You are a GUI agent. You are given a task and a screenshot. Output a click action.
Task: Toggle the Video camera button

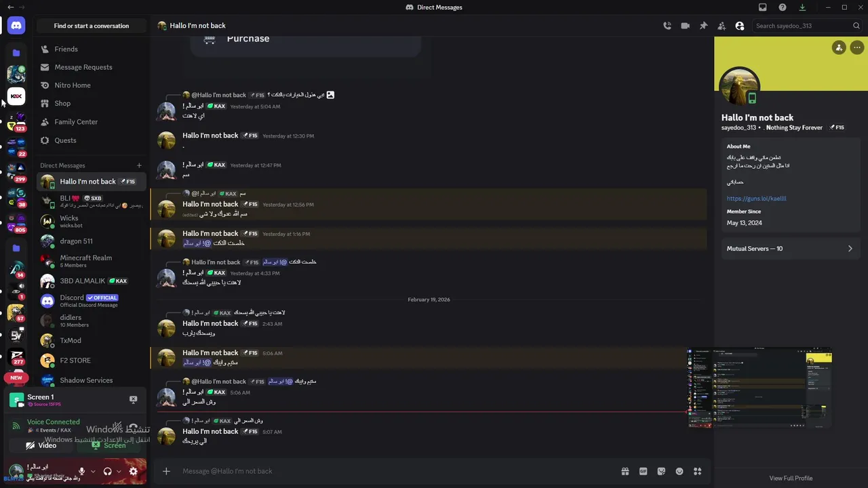click(41, 445)
